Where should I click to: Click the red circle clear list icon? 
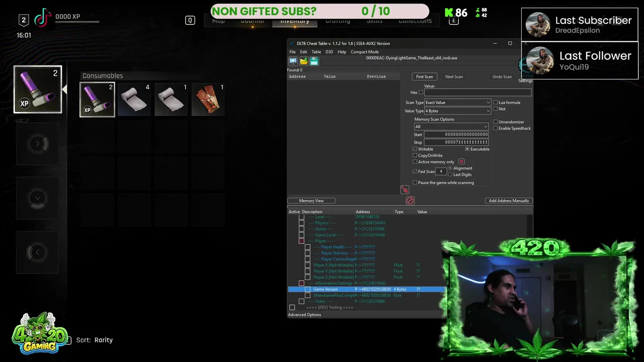tap(410, 201)
